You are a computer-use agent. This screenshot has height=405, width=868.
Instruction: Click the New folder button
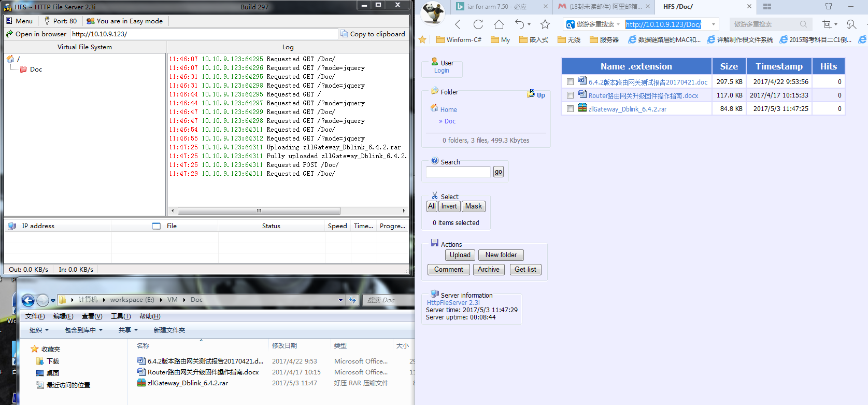click(501, 255)
